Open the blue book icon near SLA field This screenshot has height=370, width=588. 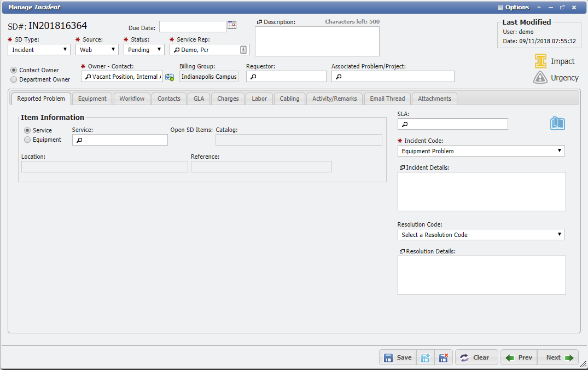557,124
